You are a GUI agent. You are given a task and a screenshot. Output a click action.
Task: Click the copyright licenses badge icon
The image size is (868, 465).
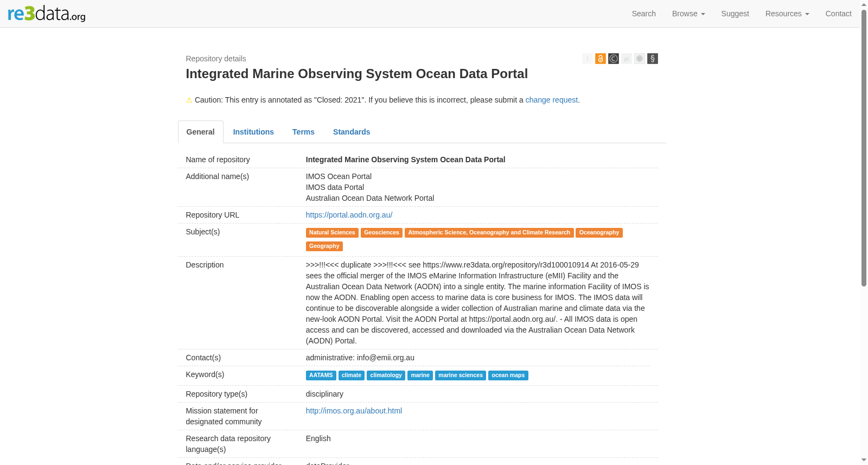coord(614,59)
